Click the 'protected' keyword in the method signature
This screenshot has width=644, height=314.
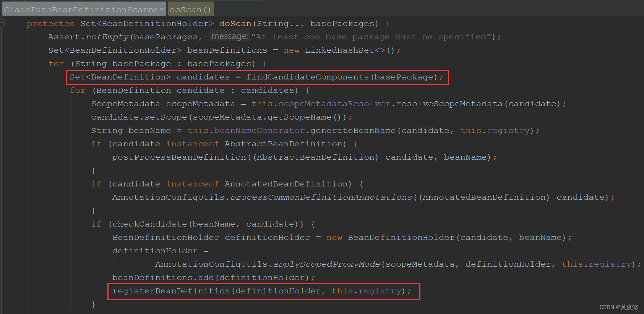coord(51,24)
